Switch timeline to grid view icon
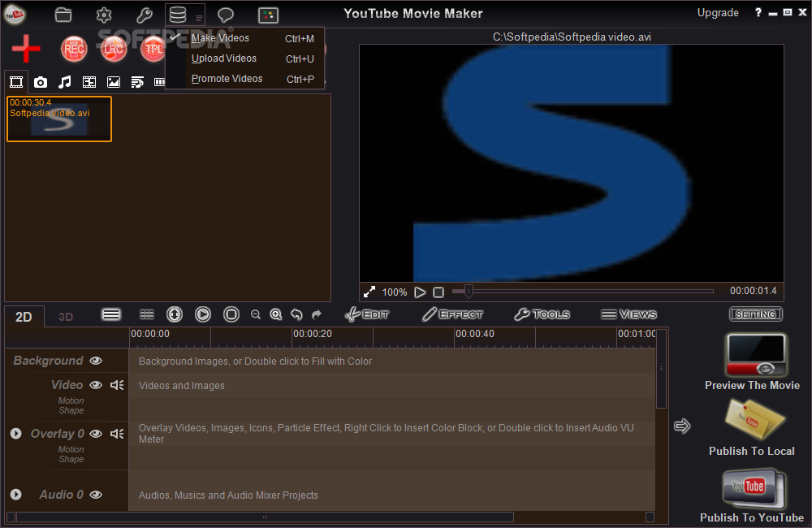The image size is (812, 528). pos(147,314)
